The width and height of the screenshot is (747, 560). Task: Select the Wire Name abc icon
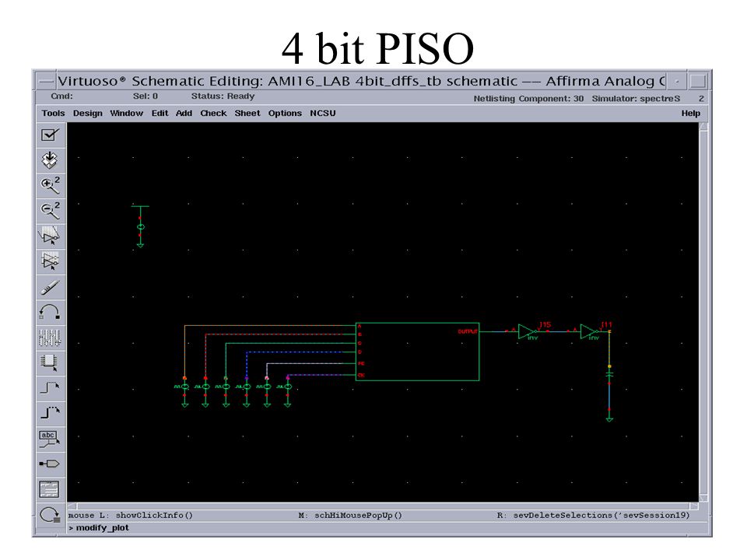[x=50, y=438]
